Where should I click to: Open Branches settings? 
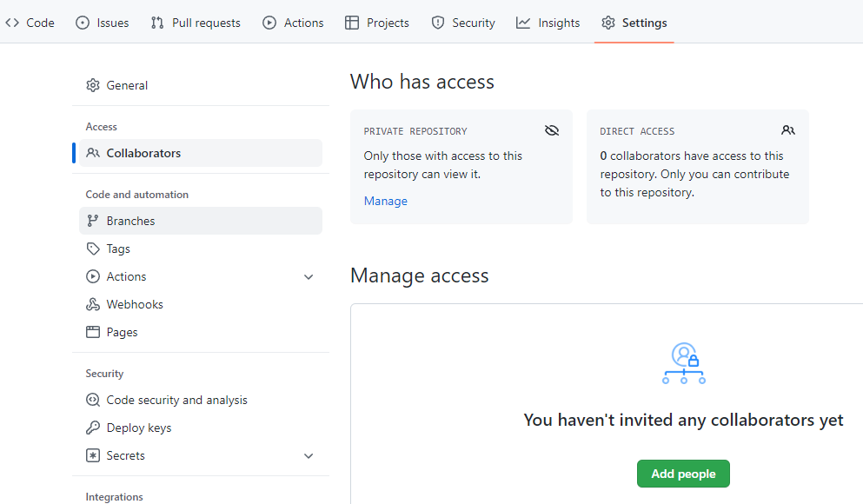[x=201, y=221]
